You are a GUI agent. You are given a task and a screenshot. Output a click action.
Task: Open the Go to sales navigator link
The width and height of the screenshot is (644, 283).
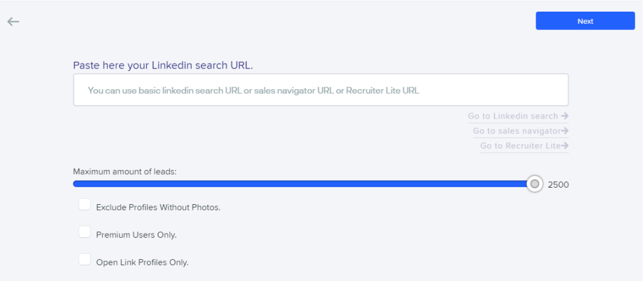[x=517, y=131]
